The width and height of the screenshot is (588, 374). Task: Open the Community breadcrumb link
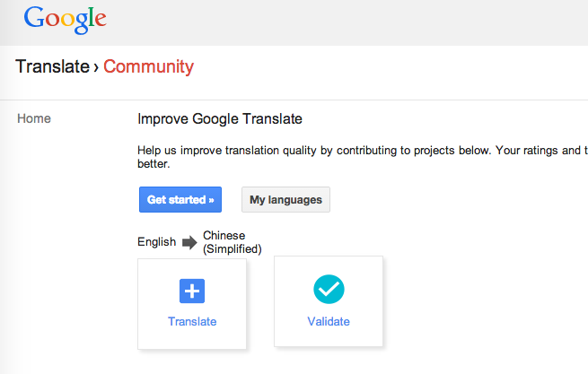coord(148,67)
